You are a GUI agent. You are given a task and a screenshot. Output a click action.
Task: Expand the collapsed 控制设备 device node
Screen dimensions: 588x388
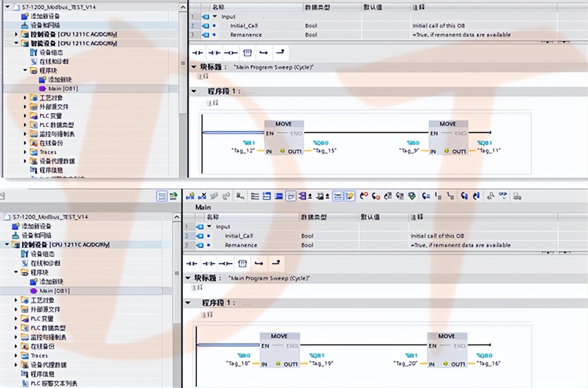(x=16, y=34)
